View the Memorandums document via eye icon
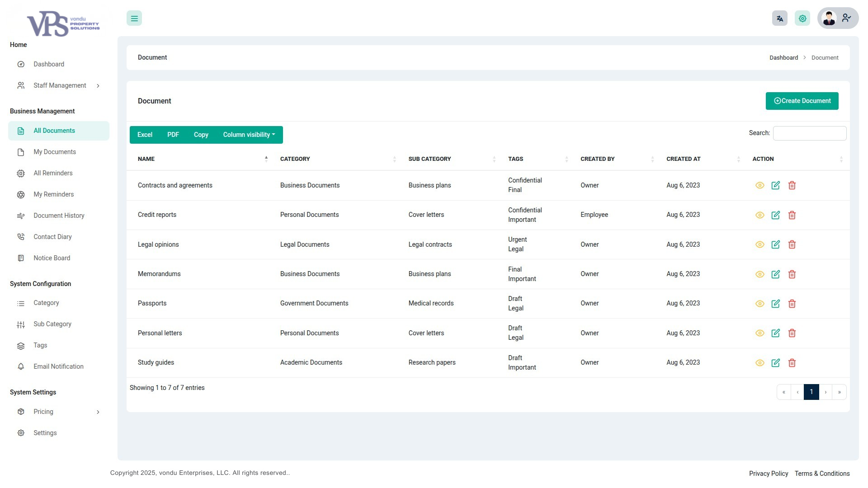 tap(759, 274)
